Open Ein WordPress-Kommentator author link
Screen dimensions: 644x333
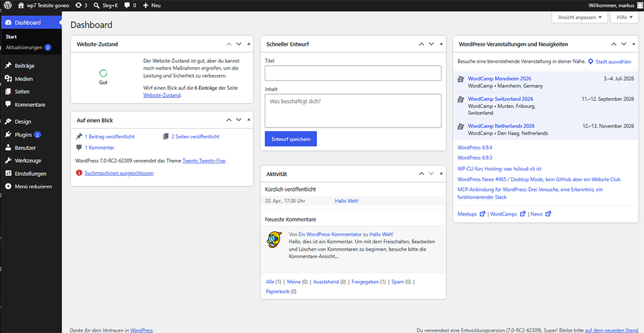point(330,234)
